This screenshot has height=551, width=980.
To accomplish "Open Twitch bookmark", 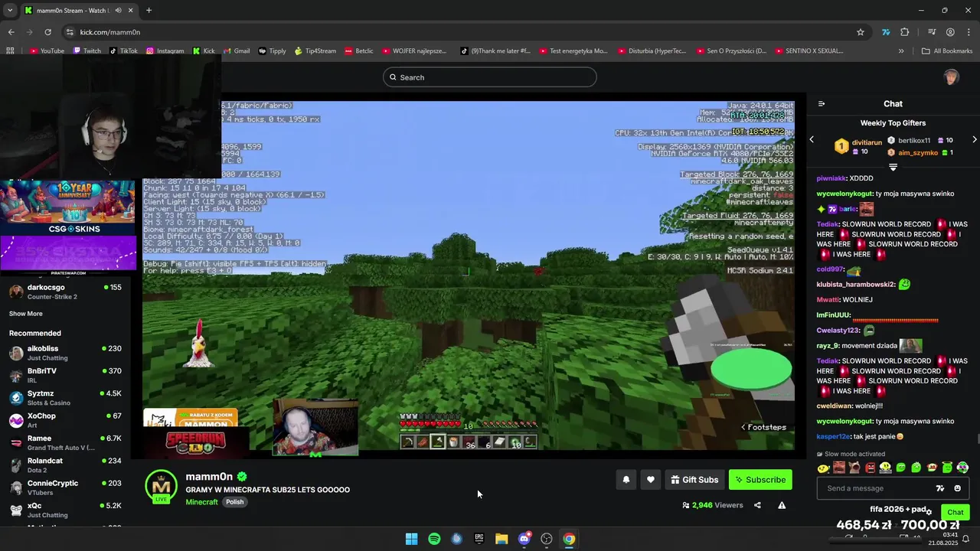I will 87,51.
